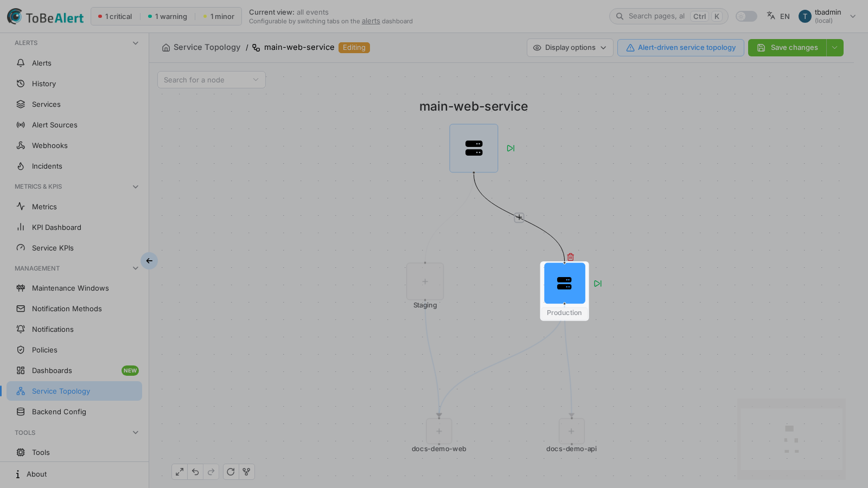Follow the alerts dashboard link
Image resolution: width=868 pixels, height=488 pixels.
tap(371, 21)
